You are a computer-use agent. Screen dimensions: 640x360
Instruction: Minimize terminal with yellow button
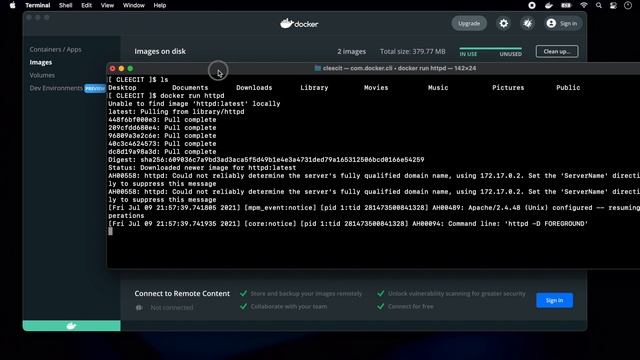[x=121, y=69]
